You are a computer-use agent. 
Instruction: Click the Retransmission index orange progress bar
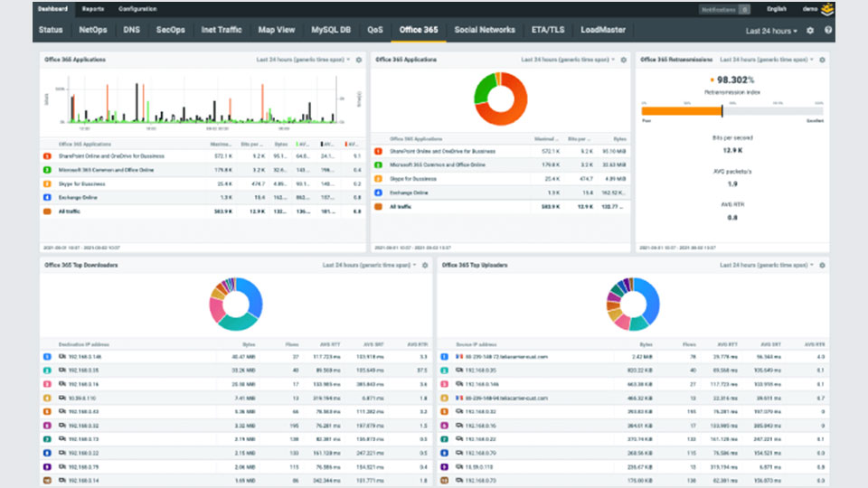pyautogui.click(x=682, y=111)
